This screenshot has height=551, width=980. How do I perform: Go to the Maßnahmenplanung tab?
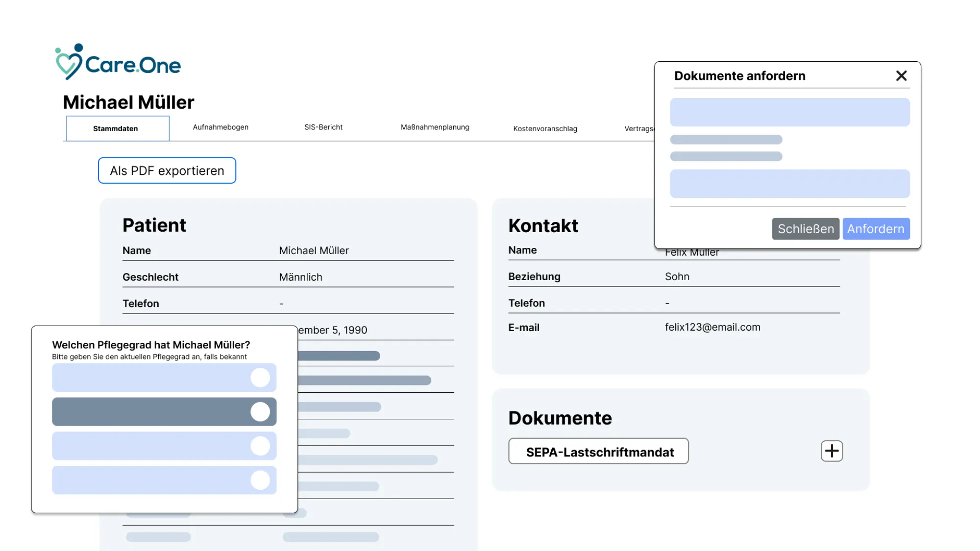pos(435,127)
